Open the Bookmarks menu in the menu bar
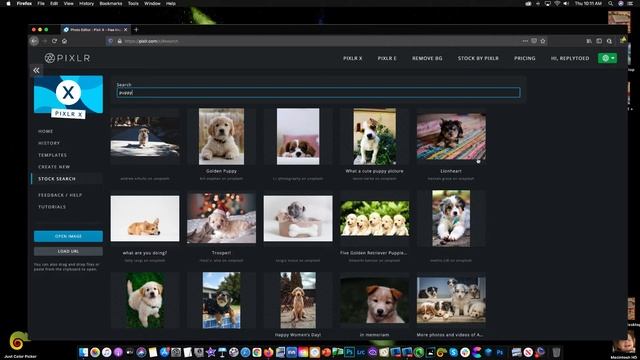Screen dimensions: 640x360 pos(111,3)
